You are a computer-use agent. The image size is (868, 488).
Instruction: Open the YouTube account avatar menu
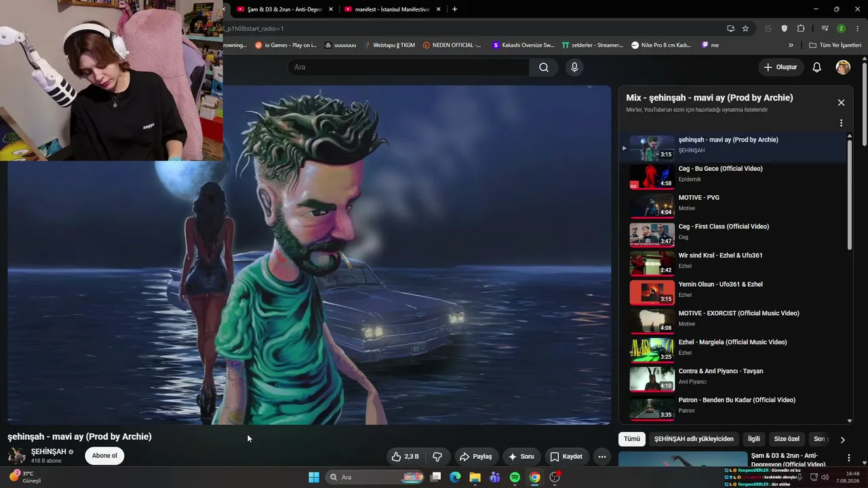point(843,67)
